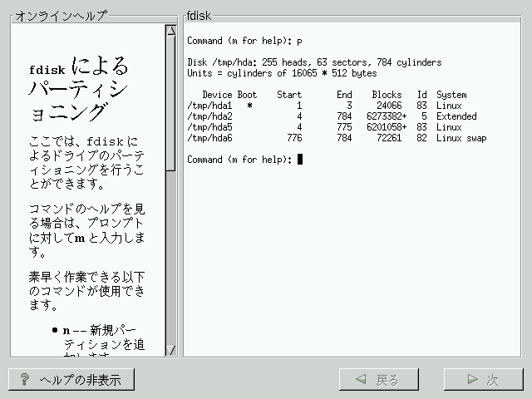
Task: Focus the fdisk command prompt cursor
Action: (x=300, y=160)
